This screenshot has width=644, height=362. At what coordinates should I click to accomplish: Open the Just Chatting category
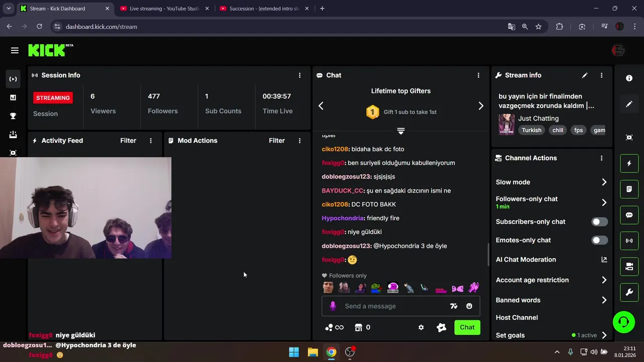pyautogui.click(x=538, y=119)
